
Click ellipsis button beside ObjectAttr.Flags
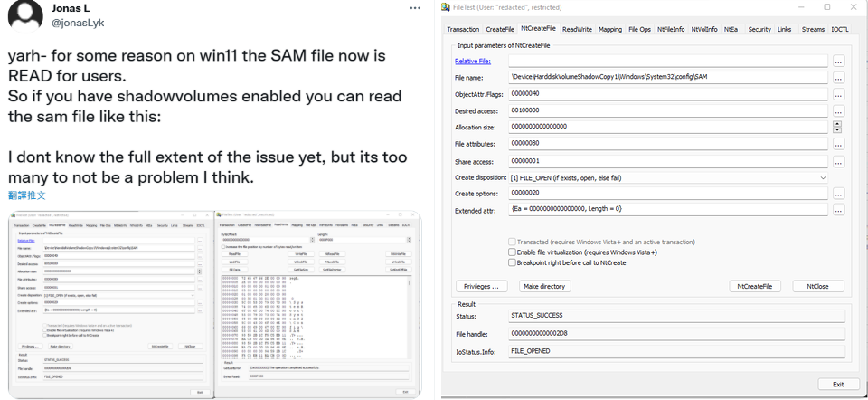(x=838, y=94)
